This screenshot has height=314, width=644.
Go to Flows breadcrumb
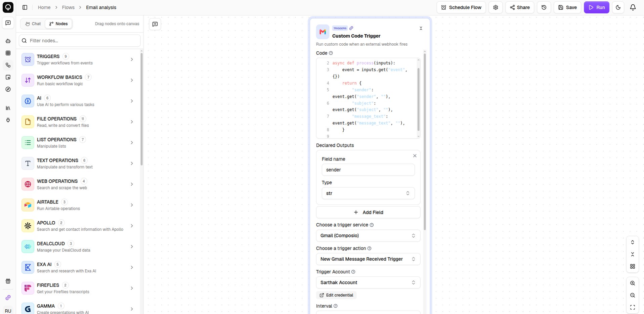click(x=68, y=7)
